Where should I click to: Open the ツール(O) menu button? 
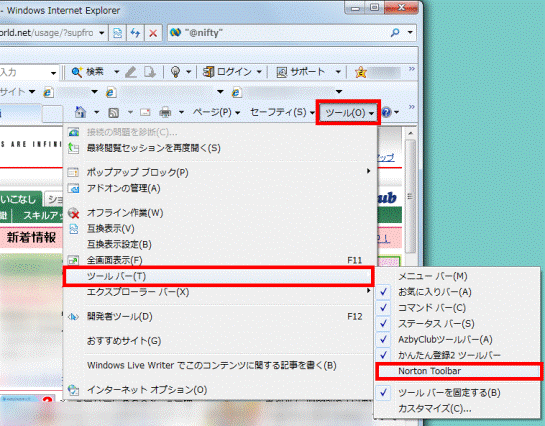(x=349, y=113)
